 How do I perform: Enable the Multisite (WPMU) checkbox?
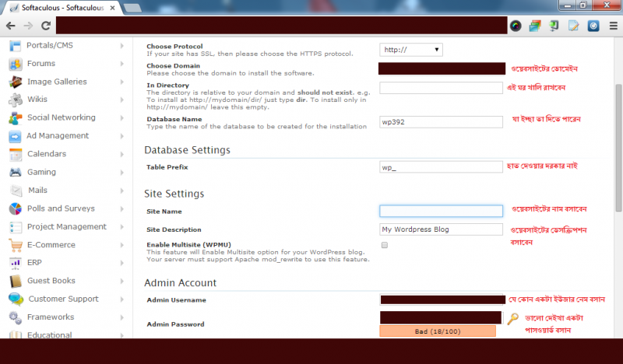click(x=384, y=245)
